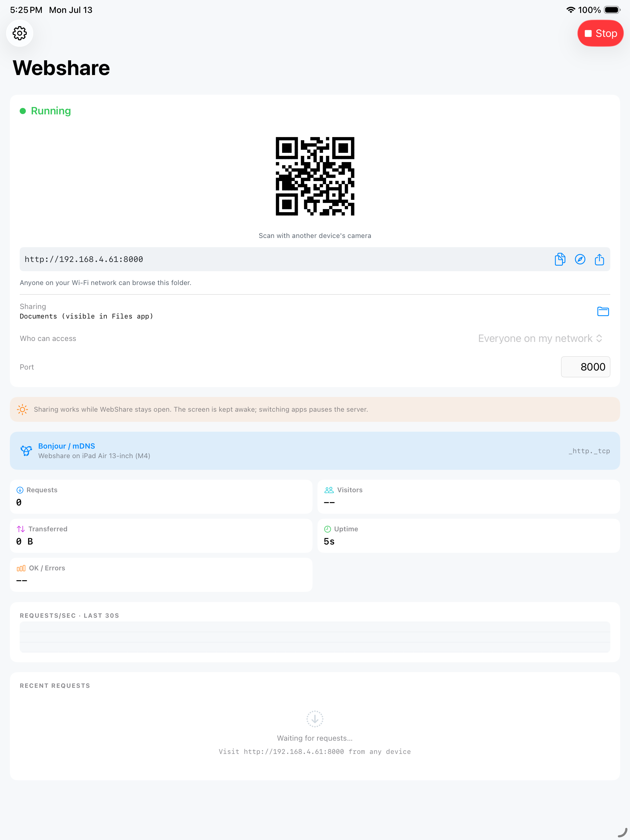Tap the Requests download icon

coord(20,490)
